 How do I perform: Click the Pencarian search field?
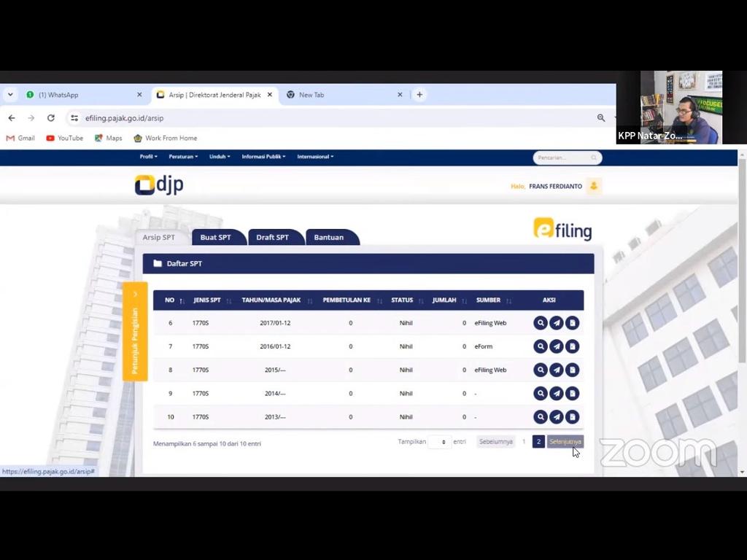pos(562,157)
